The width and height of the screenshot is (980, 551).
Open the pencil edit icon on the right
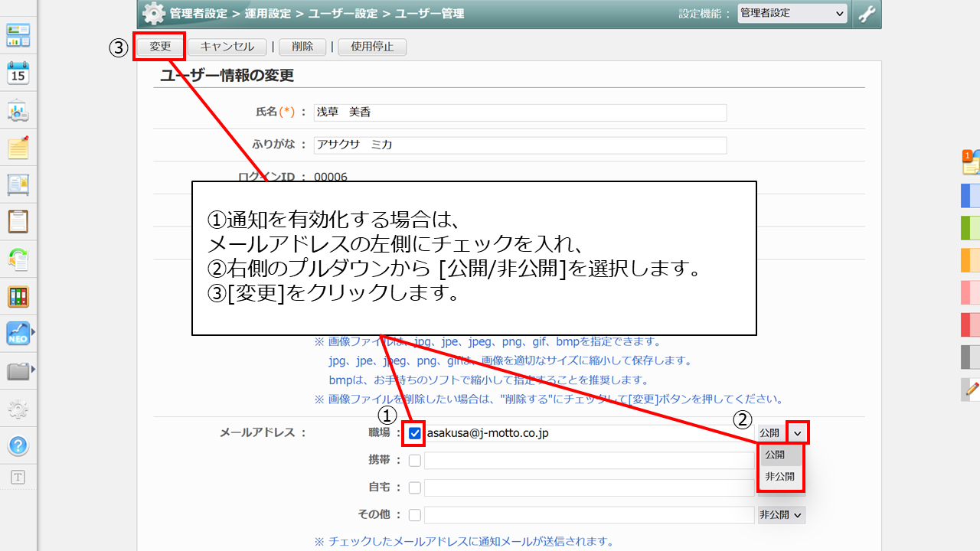(972, 389)
